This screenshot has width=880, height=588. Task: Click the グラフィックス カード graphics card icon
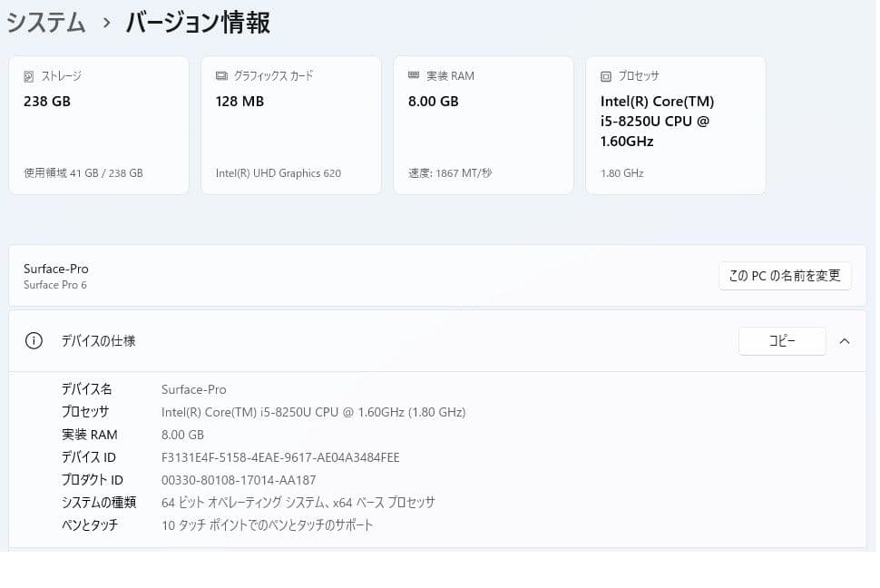coord(220,76)
